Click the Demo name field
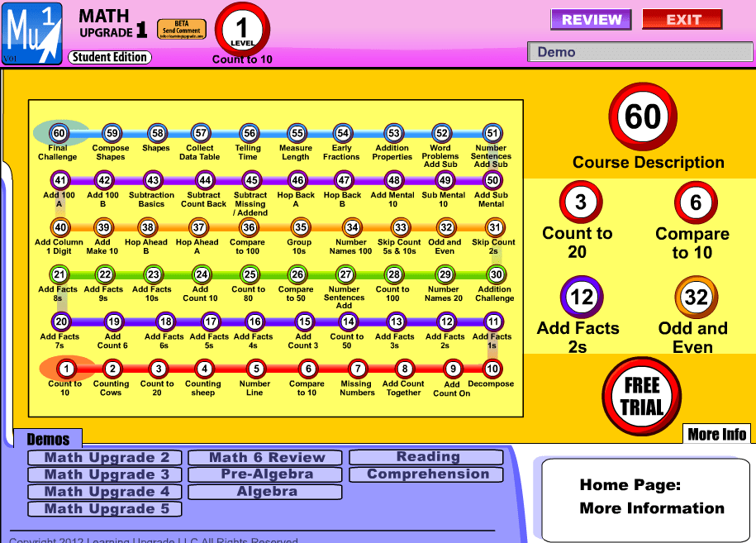756x543 pixels. (x=640, y=51)
